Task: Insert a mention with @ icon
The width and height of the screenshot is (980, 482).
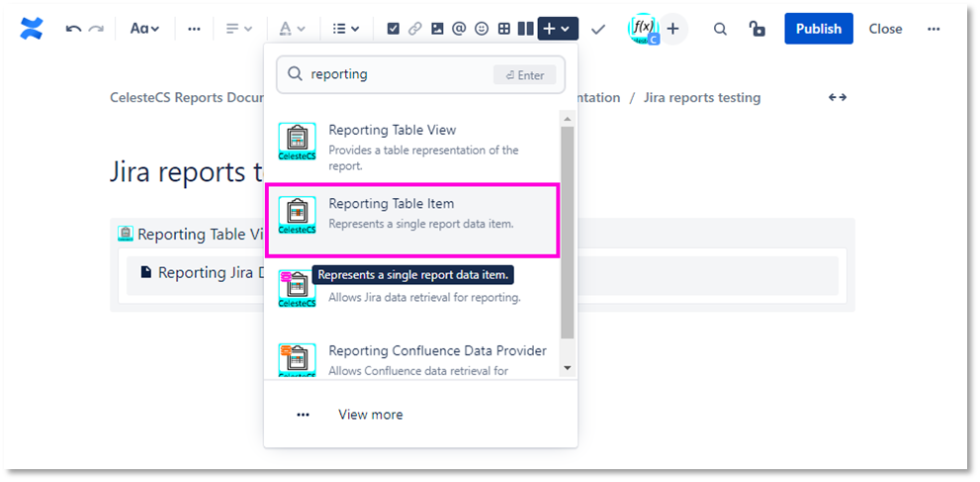Action: pyautogui.click(x=460, y=29)
